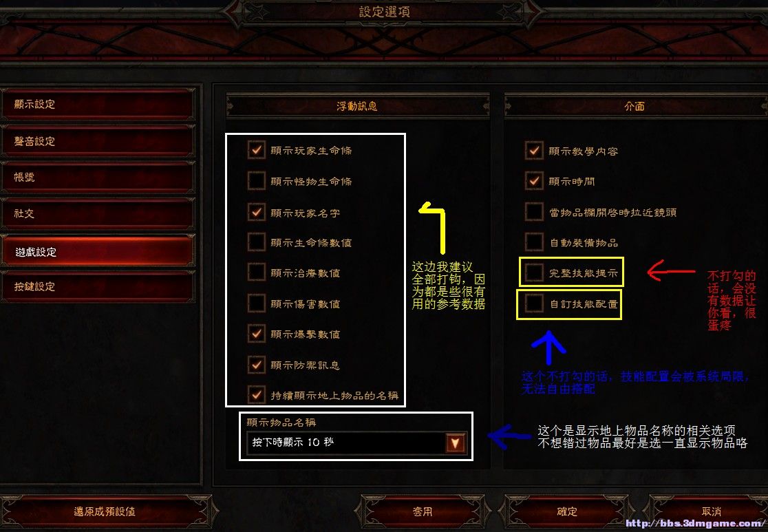Expand the 顯示物品名稱 dropdown arrow
Screen dimensions: 768x532
pos(455,443)
